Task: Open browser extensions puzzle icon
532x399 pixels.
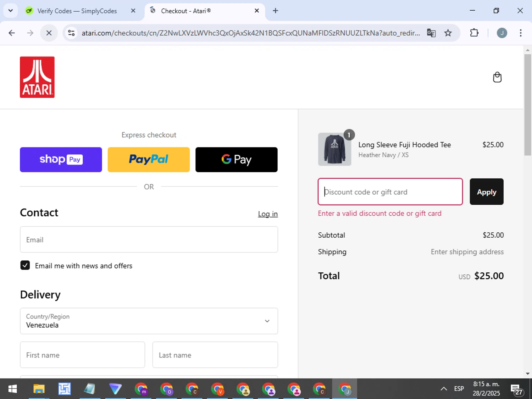Action: 474,33
